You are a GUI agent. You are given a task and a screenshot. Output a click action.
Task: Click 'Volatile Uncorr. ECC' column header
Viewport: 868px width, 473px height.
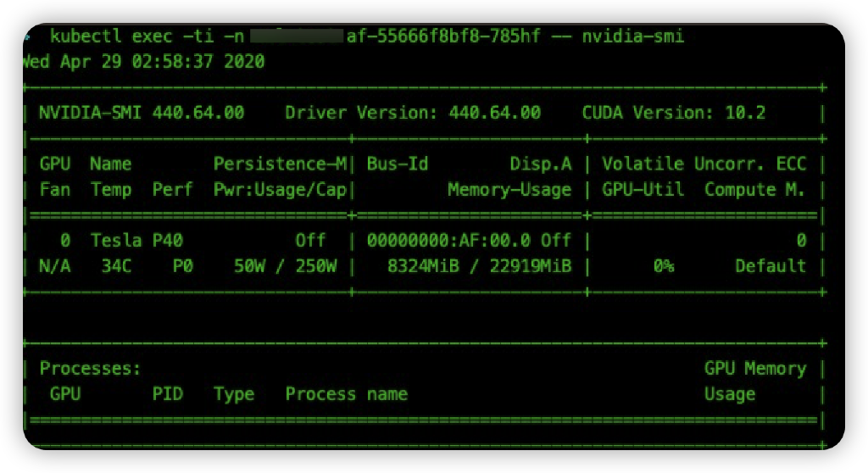pos(704,164)
